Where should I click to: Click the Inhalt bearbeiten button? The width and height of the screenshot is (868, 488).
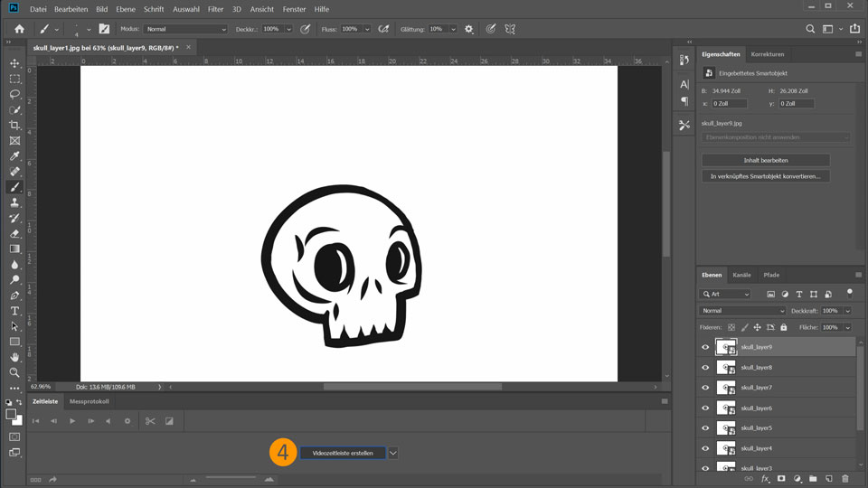pyautogui.click(x=765, y=160)
